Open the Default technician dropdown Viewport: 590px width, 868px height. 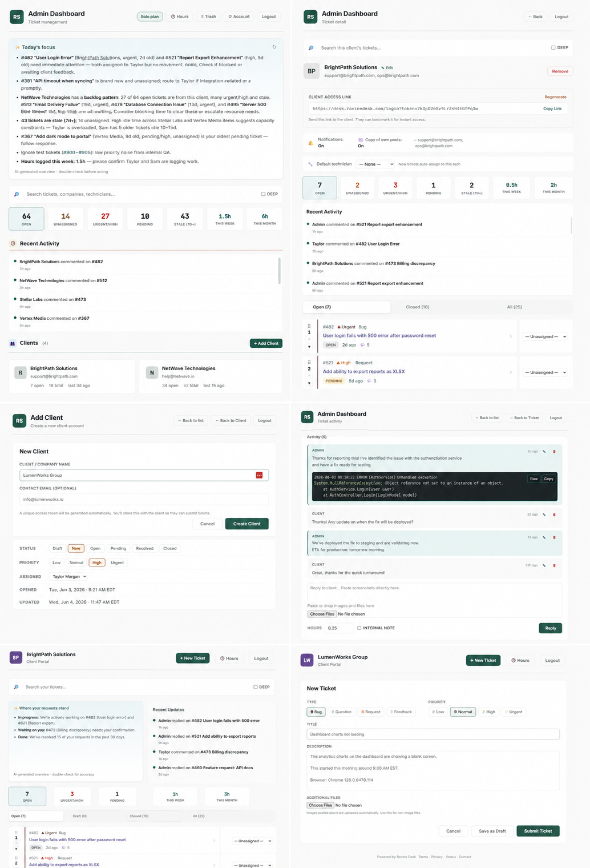coord(375,164)
